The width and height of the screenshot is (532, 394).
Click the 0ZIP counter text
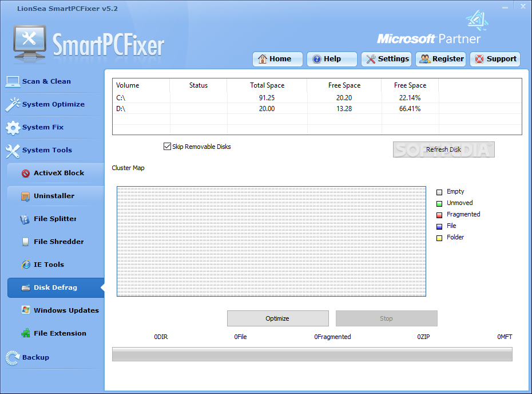pyautogui.click(x=423, y=337)
